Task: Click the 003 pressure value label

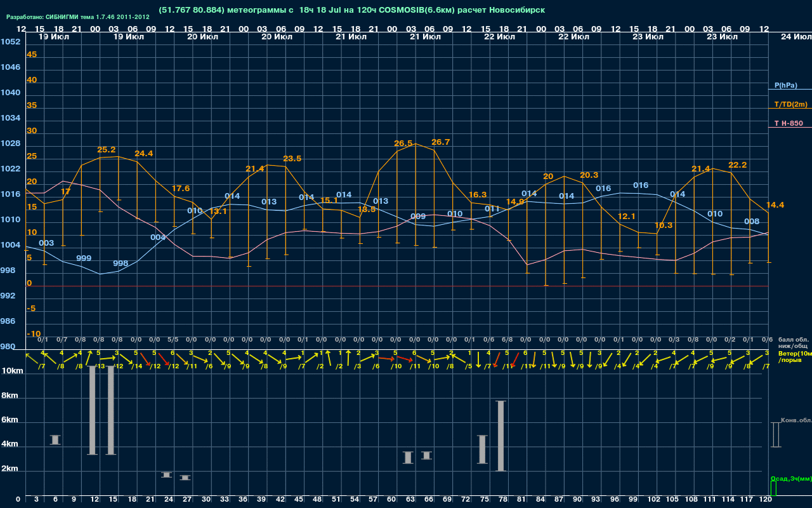Action: (46, 243)
